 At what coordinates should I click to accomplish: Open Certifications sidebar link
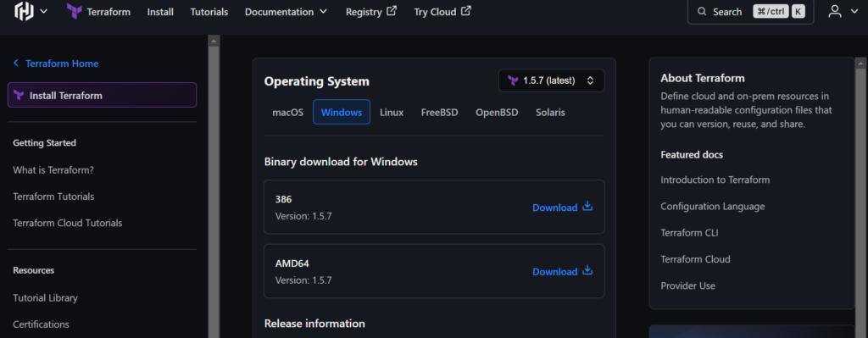pyautogui.click(x=41, y=324)
